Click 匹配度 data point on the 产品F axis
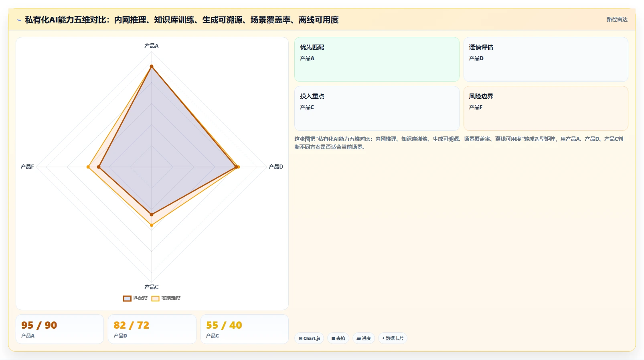The height and width of the screenshot is (360, 644). (99, 167)
